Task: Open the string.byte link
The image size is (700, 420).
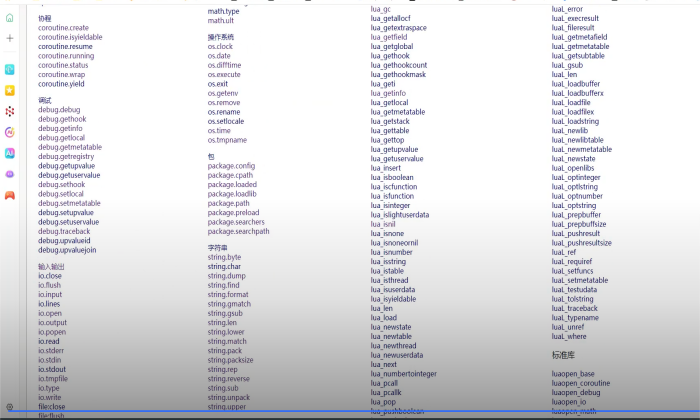Action: coord(224,258)
